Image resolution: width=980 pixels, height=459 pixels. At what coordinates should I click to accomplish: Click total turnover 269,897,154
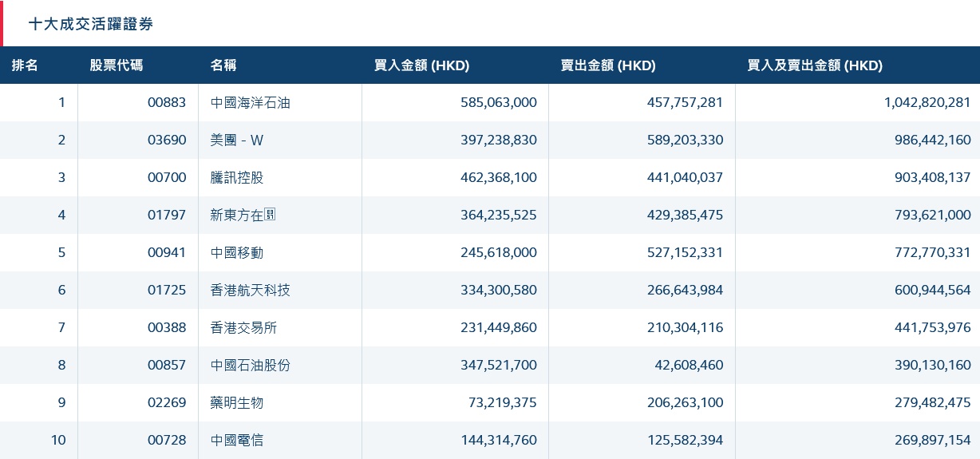tap(933, 440)
